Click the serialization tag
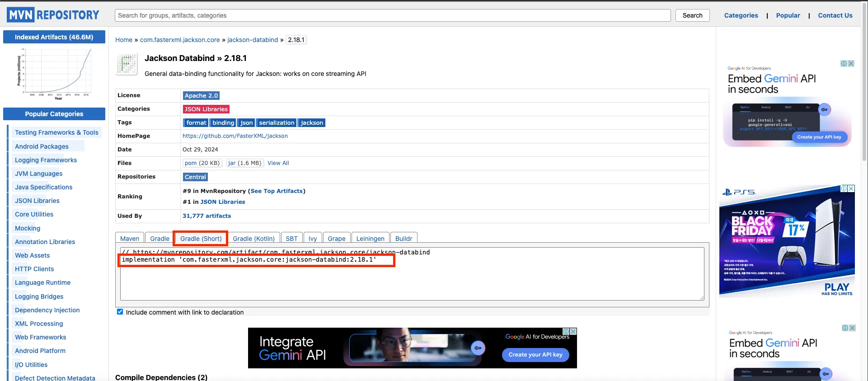 277,122
